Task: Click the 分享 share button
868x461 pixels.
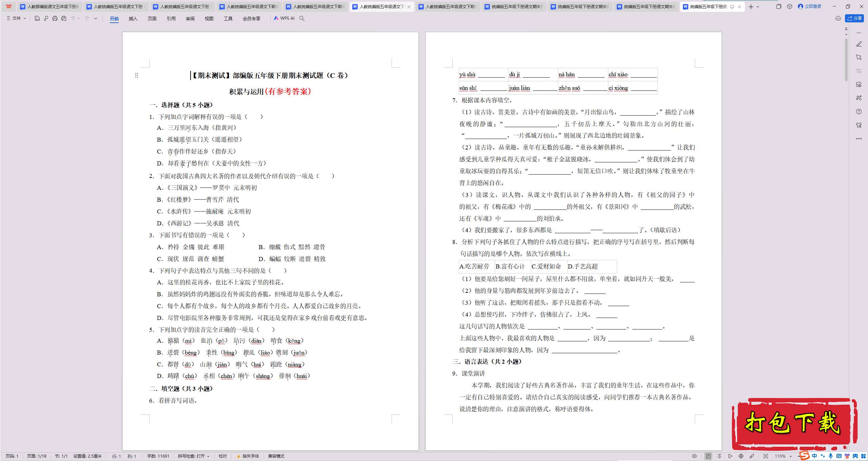Action: (854, 18)
